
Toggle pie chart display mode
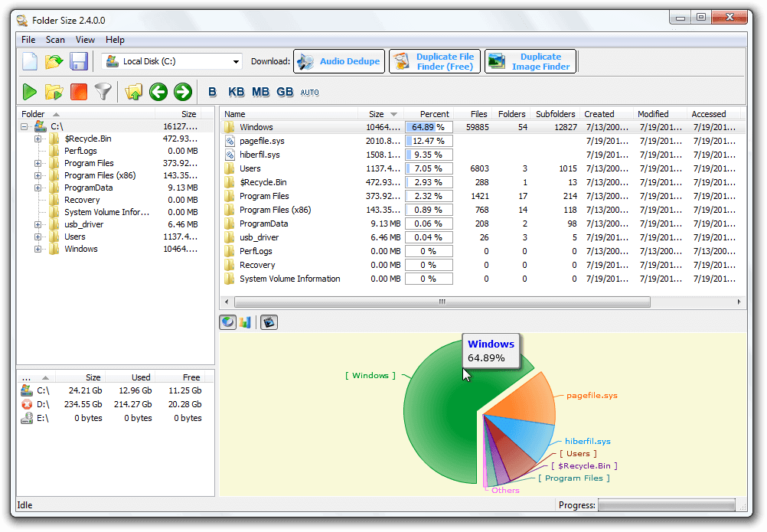[227, 321]
